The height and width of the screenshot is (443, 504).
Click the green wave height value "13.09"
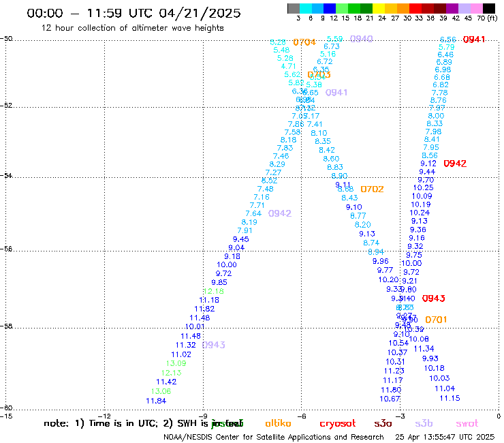tap(176, 363)
